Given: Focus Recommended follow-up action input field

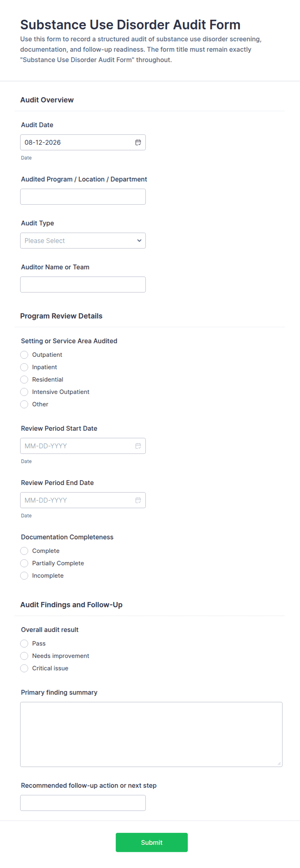Looking at the screenshot, I should (x=83, y=803).
